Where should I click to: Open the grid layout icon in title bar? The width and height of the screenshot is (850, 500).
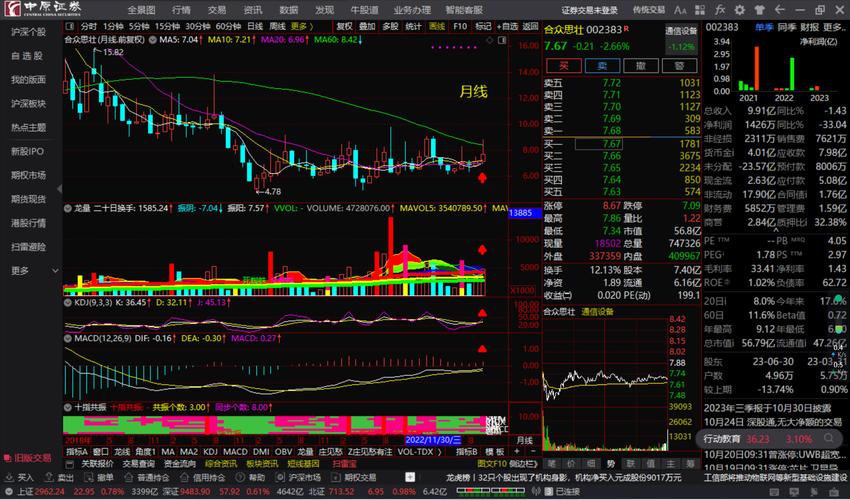700,10
